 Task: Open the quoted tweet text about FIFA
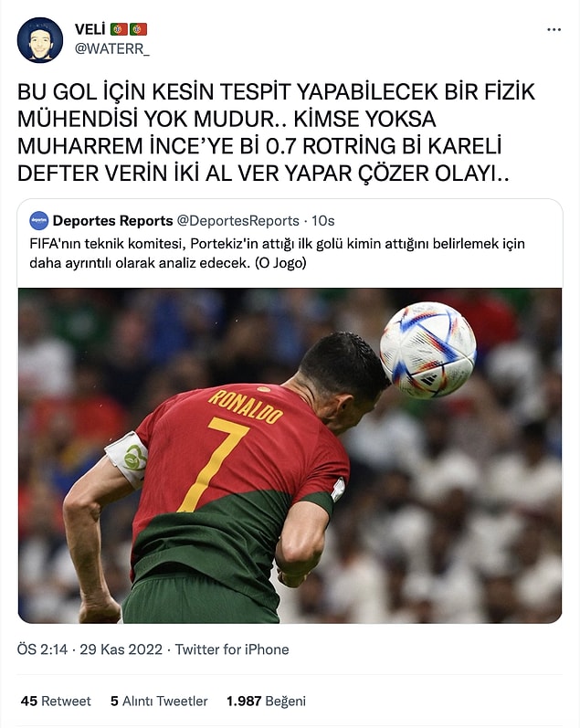tap(278, 254)
